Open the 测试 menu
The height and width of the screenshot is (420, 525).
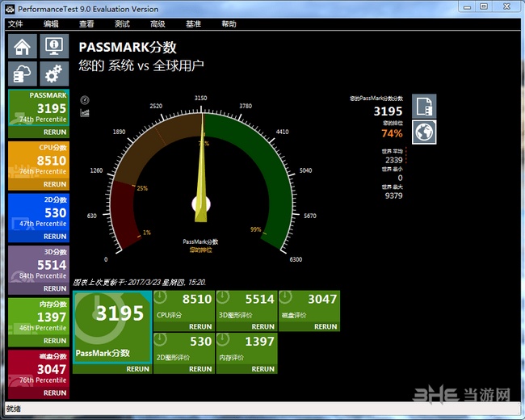tap(122, 23)
